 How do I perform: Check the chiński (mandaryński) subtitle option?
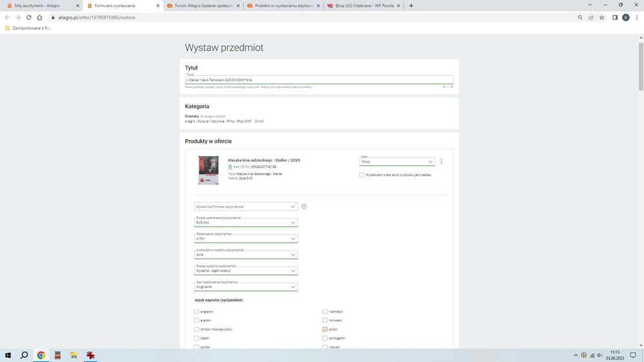click(x=197, y=329)
